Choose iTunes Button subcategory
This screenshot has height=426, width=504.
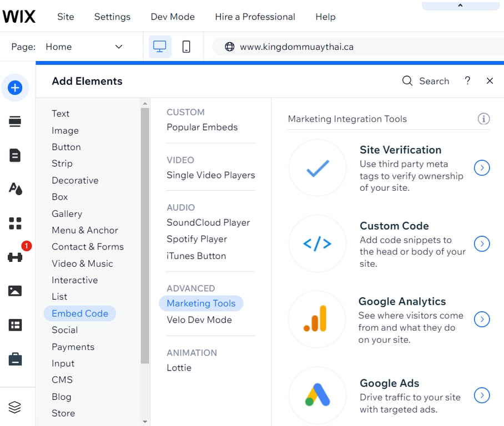tap(196, 256)
